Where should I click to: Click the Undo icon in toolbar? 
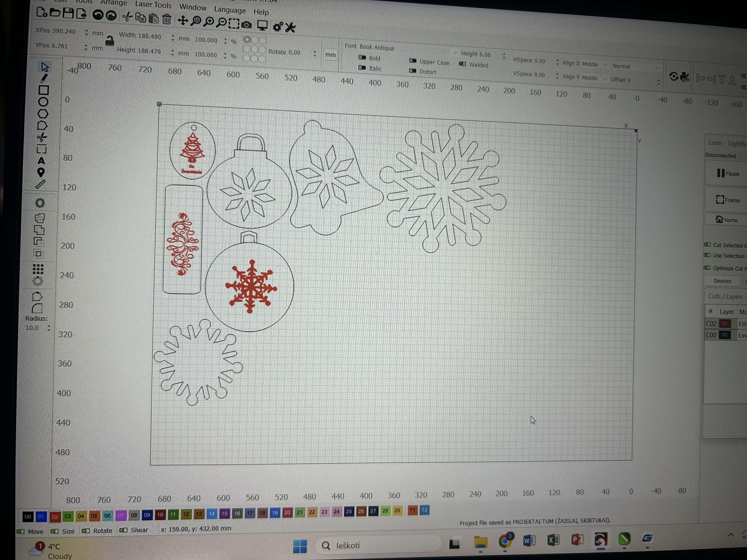coord(98,15)
